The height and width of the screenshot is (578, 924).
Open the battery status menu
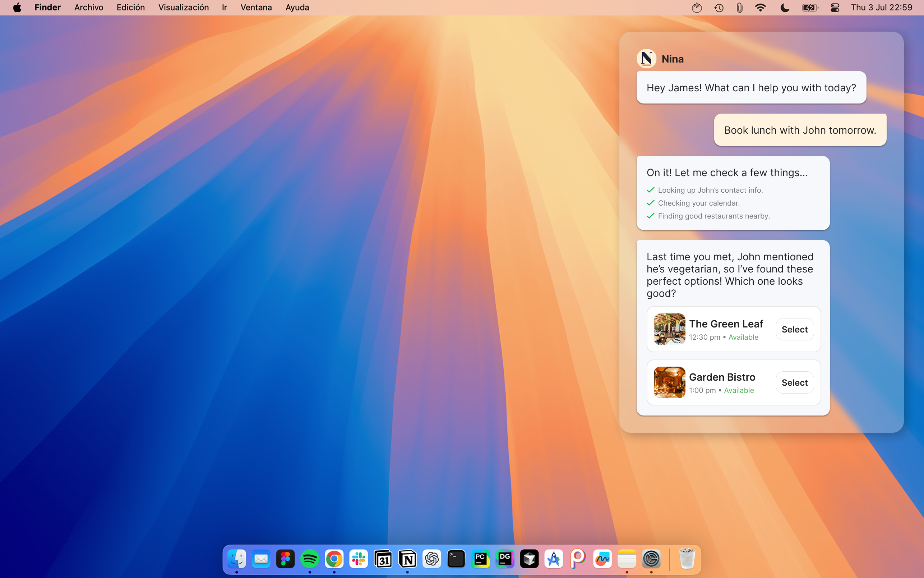click(x=810, y=8)
